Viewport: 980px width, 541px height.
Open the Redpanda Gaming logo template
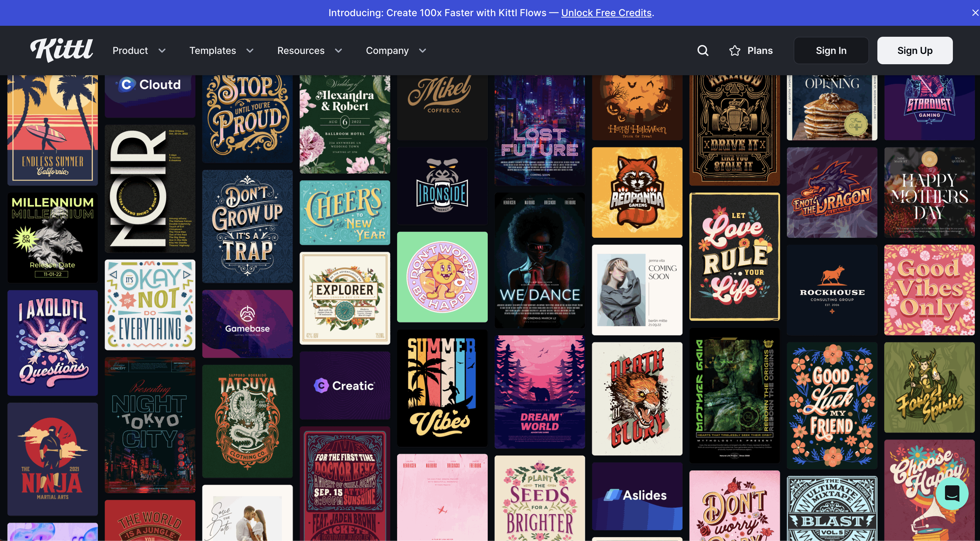637,193
